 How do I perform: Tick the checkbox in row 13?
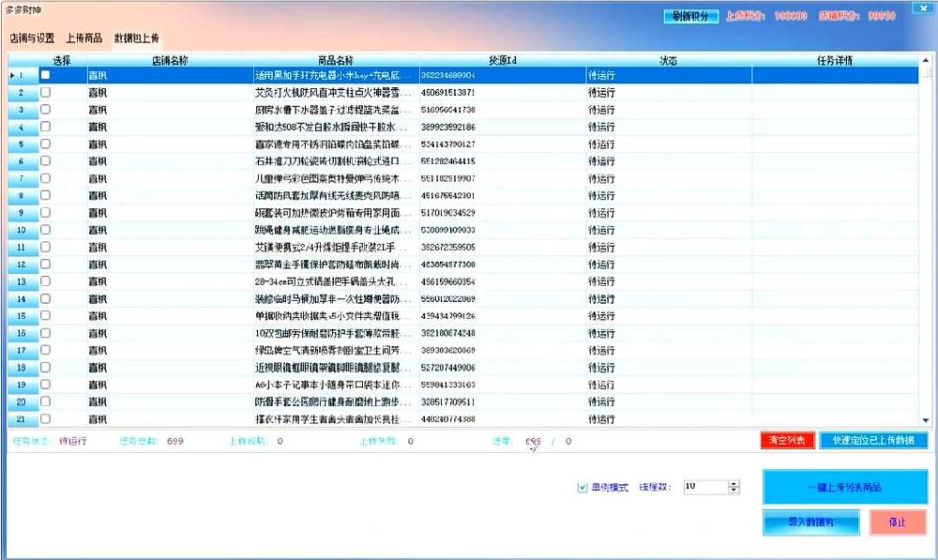pos(45,281)
